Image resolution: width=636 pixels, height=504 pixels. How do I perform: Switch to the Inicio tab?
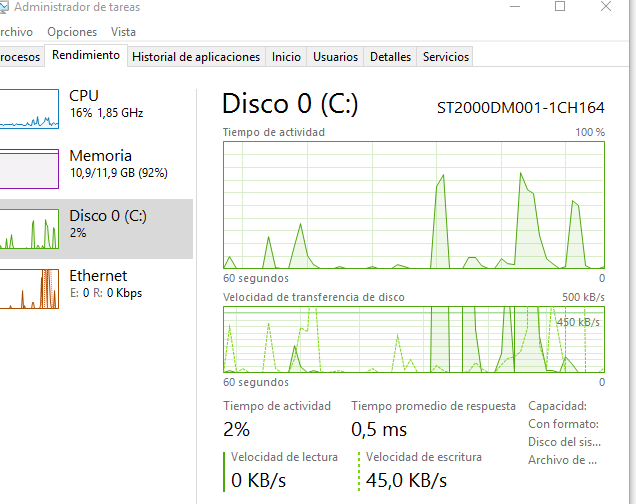click(x=286, y=57)
